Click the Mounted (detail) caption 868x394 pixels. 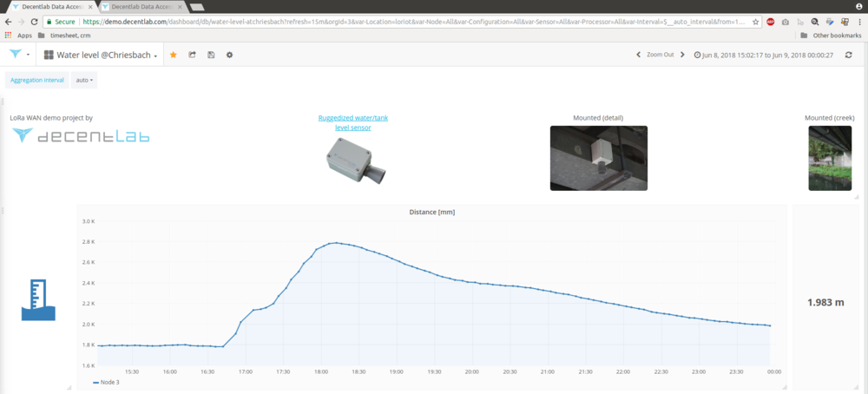pyautogui.click(x=598, y=118)
